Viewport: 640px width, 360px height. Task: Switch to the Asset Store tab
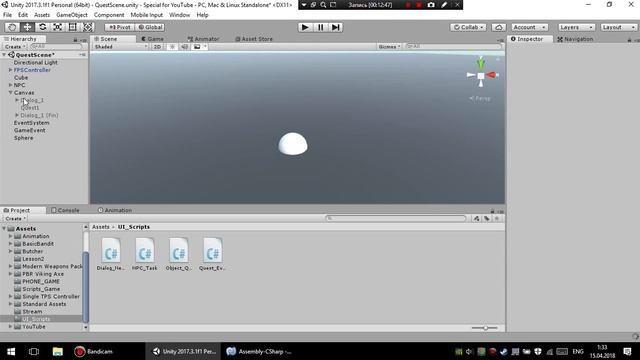pos(254,39)
